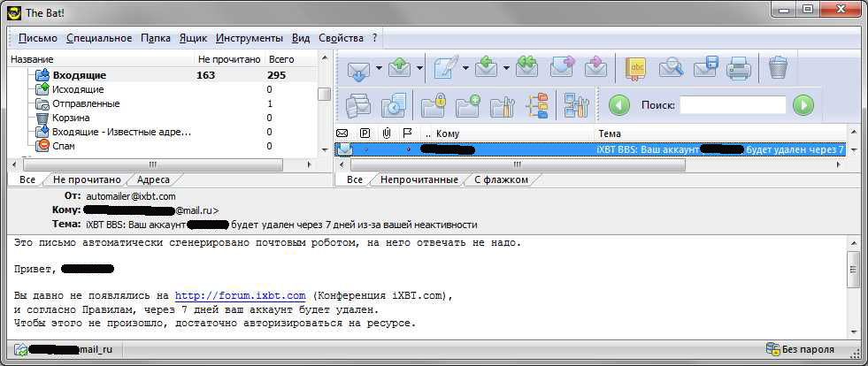868x366 pixels.
Task: Select the iXBT BBS message row
Action: (x=590, y=149)
